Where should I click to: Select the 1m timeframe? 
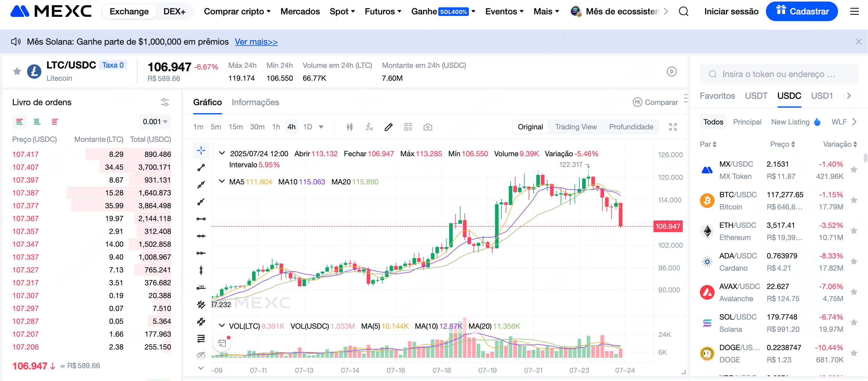(x=198, y=127)
